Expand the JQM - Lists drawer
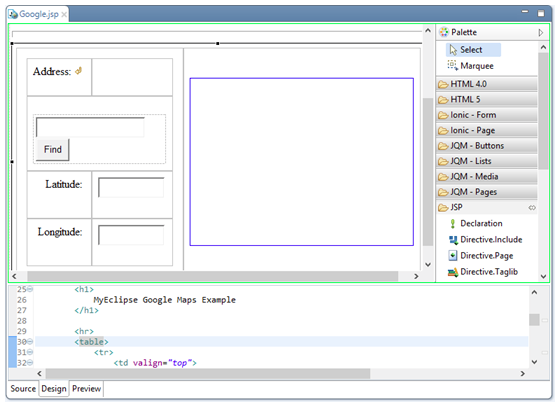The image size is (557, 403). 487,161
